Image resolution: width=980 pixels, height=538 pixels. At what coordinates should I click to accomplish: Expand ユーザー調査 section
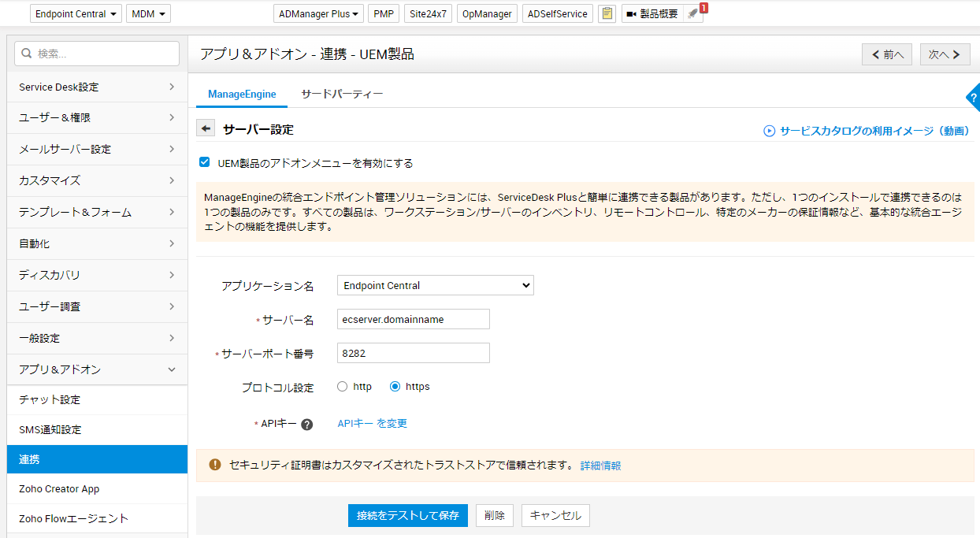(x=97, y=306)
